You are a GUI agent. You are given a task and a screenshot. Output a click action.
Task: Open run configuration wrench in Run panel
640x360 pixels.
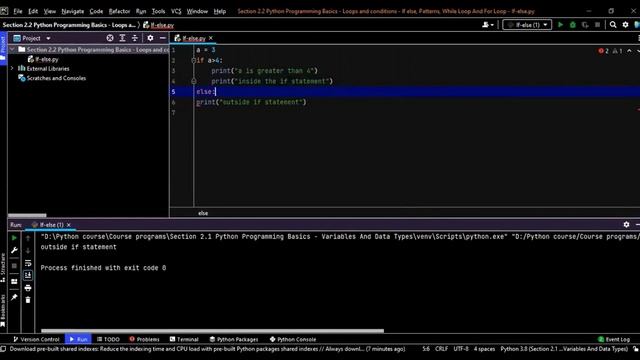(x=14, y=250)
